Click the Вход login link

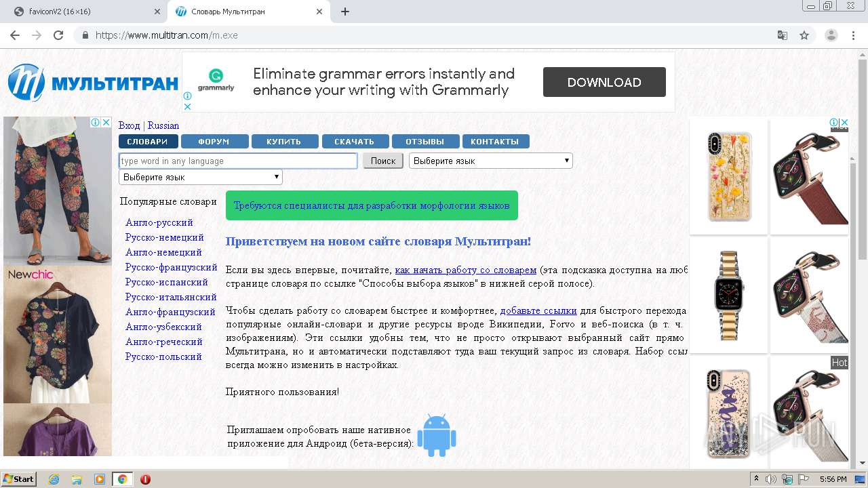tap(129, 125)
